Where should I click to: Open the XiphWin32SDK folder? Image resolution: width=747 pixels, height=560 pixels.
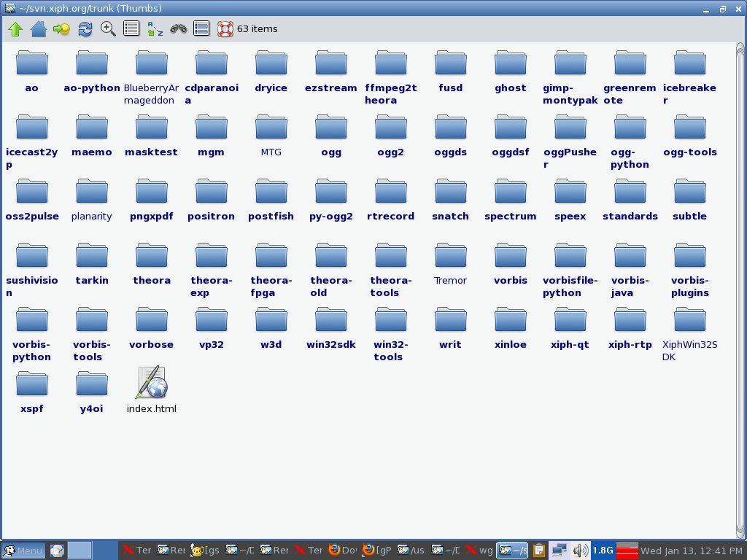click(x=690, y=334)
